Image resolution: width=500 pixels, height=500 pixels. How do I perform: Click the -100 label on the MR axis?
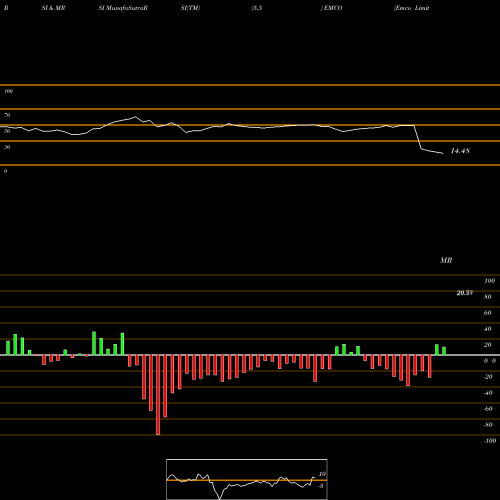tap(489, 441)
